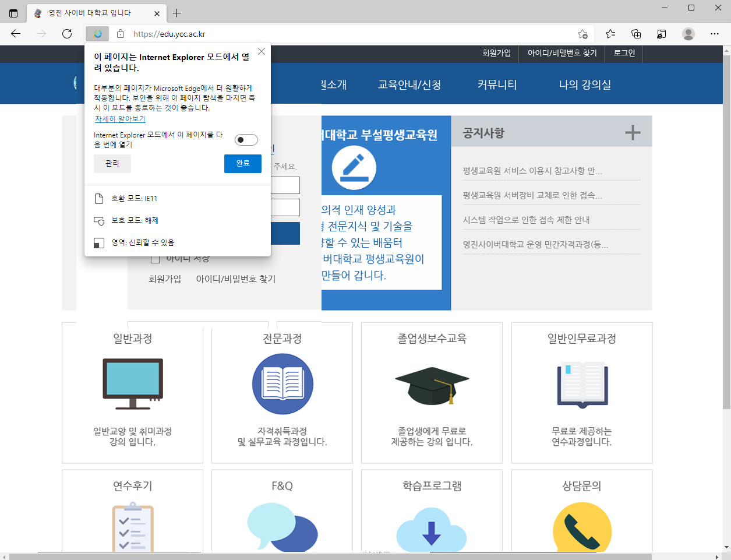Image resolution: width=731 pixels, height=560 pixels.
Task: Click the 일반과정 card title
Action: pyautogui.click(x=133, y=339)
